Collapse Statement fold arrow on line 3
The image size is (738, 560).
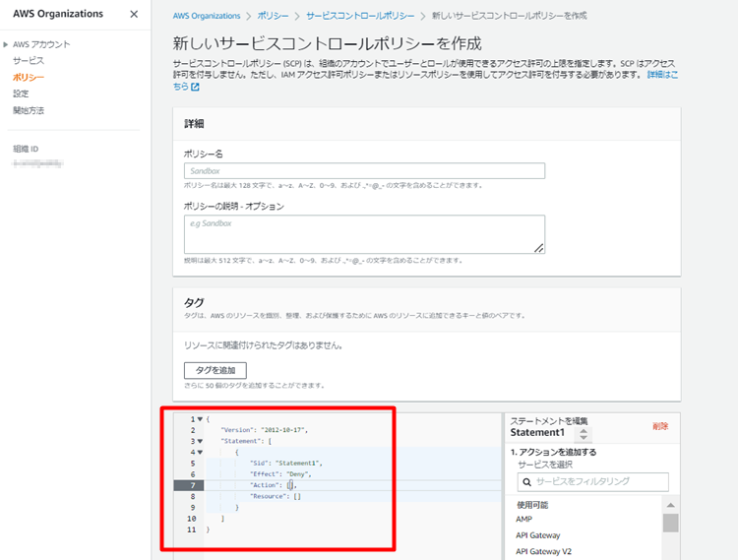click(x=200, y=442)
